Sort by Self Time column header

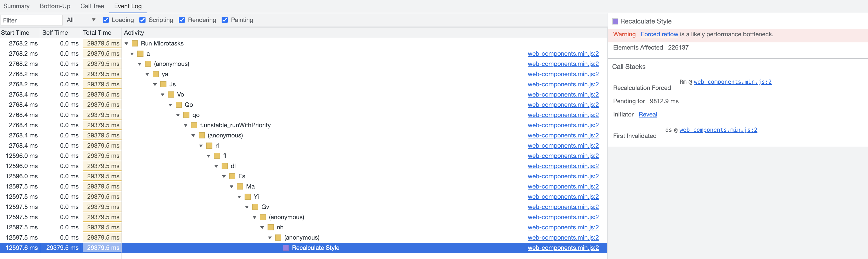pos(61,33)
